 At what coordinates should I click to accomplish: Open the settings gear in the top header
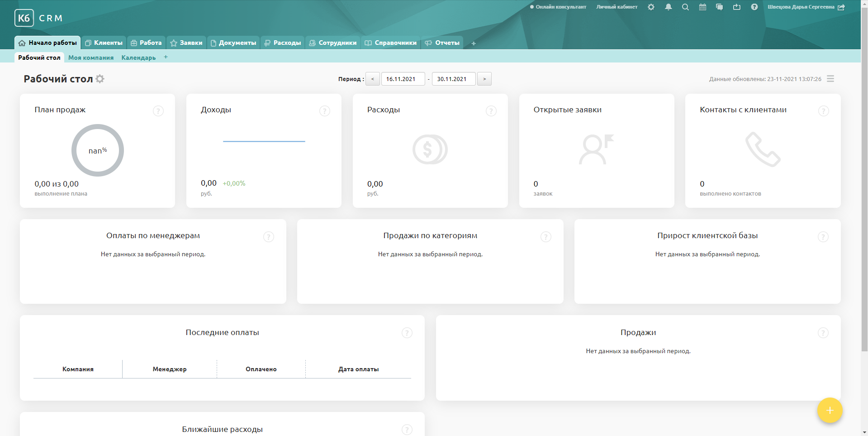point(651,7)
